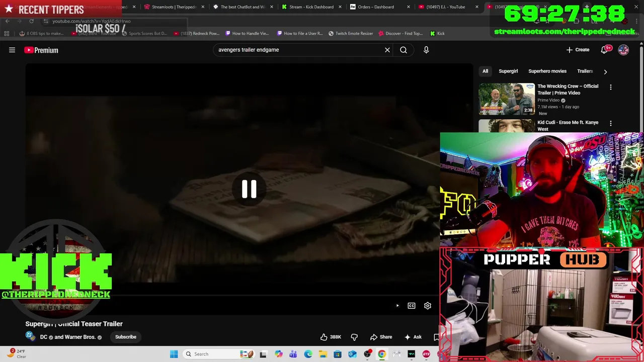This screenshot has width=644, height=362.
Task: Click the Ask button under video
Action: coord(413,337)
